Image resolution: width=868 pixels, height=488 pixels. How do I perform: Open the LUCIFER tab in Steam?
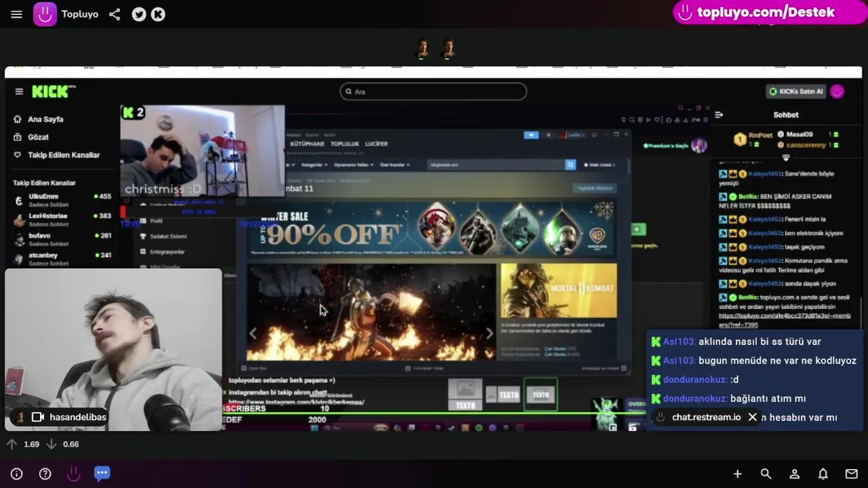(x=376, y=144)
